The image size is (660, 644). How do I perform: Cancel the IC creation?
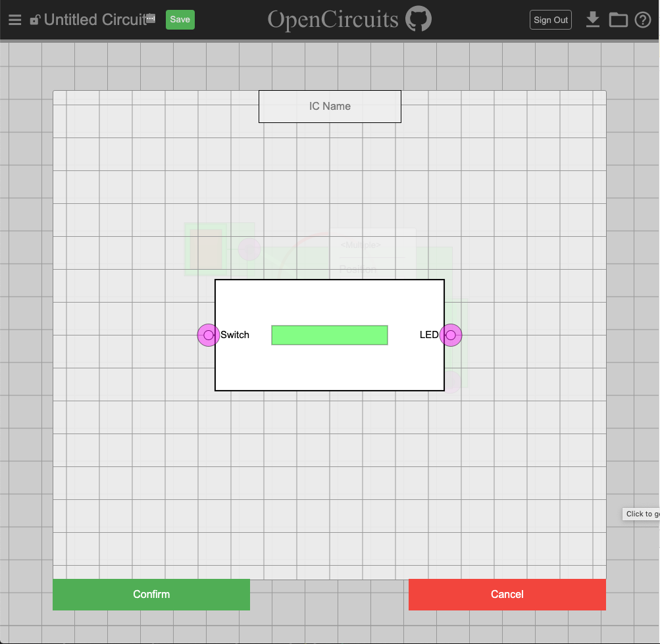pyautogui.click(x=507, y=594)
